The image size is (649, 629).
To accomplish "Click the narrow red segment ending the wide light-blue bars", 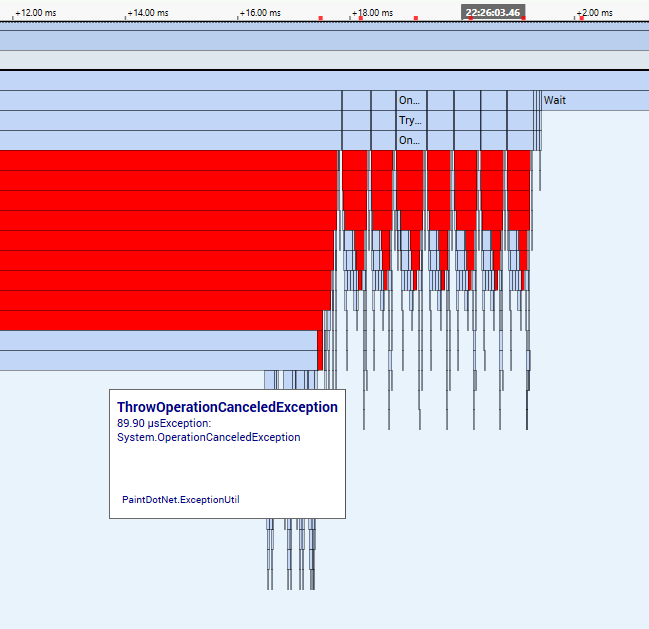I will tap(320, 351).
